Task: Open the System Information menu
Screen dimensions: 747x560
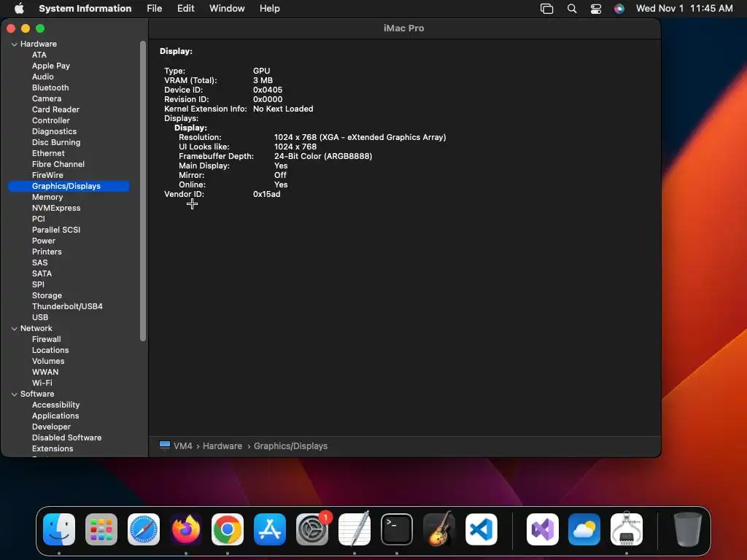Action: 85,9
